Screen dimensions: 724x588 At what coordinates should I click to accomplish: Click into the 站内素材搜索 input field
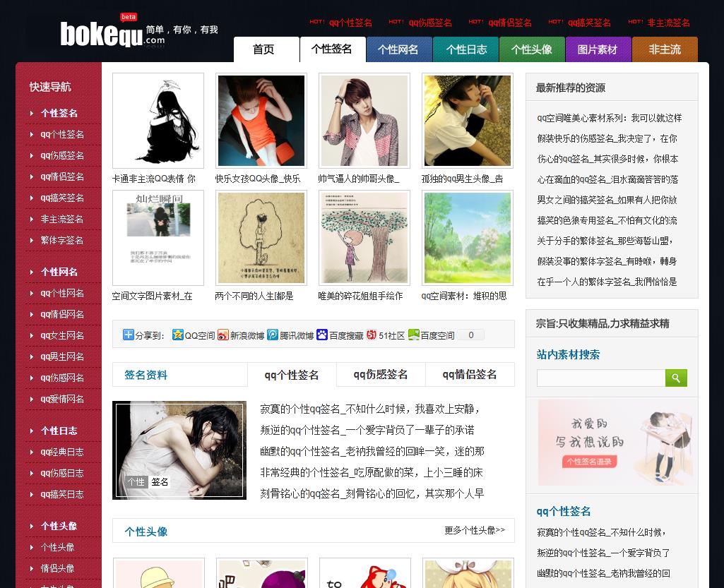(x=600, y=378)
